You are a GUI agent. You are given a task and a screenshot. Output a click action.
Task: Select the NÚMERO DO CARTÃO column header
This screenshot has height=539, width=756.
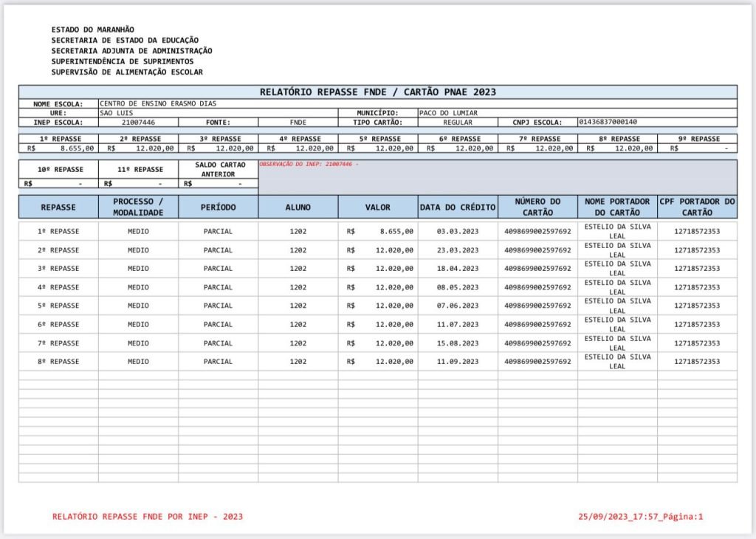click(x=537, y=207)
